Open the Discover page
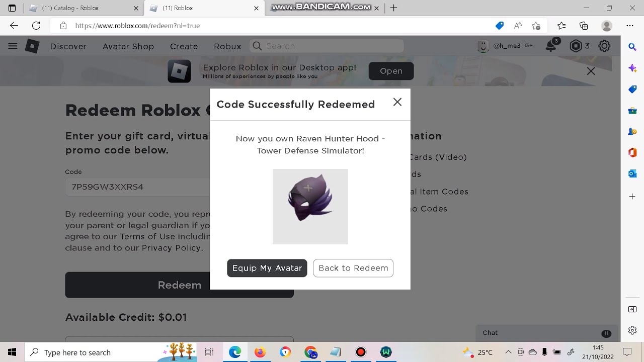Viewport: 644px width, 362px height. [x=68, y=46]
